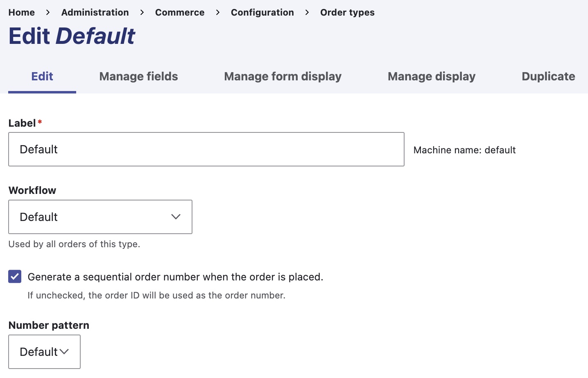Open the Duplicate tab

pos(548,77)
